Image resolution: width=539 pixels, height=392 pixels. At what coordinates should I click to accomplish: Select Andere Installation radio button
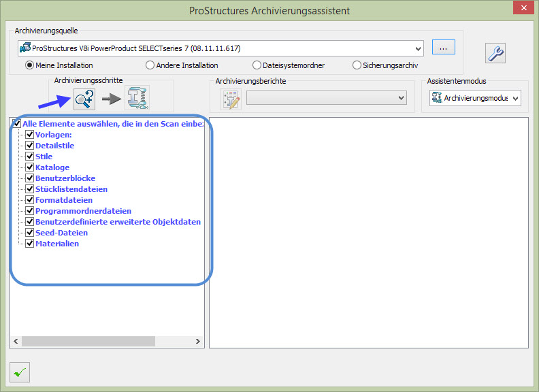(150, 65)
